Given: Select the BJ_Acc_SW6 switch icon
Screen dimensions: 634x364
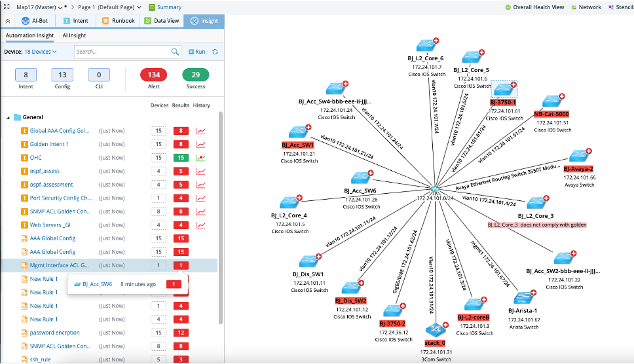Looking at the screenshot, I should click(x=361, y=178).
